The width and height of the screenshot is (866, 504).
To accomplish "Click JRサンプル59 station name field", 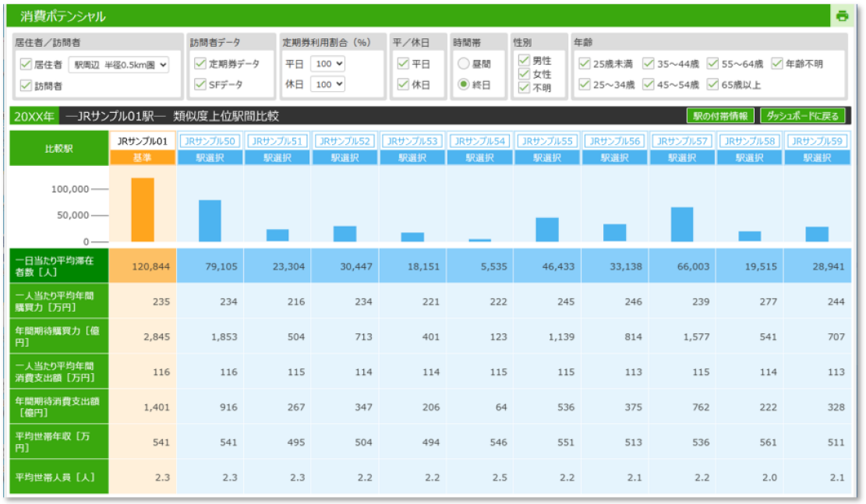I will click(818, 141).
